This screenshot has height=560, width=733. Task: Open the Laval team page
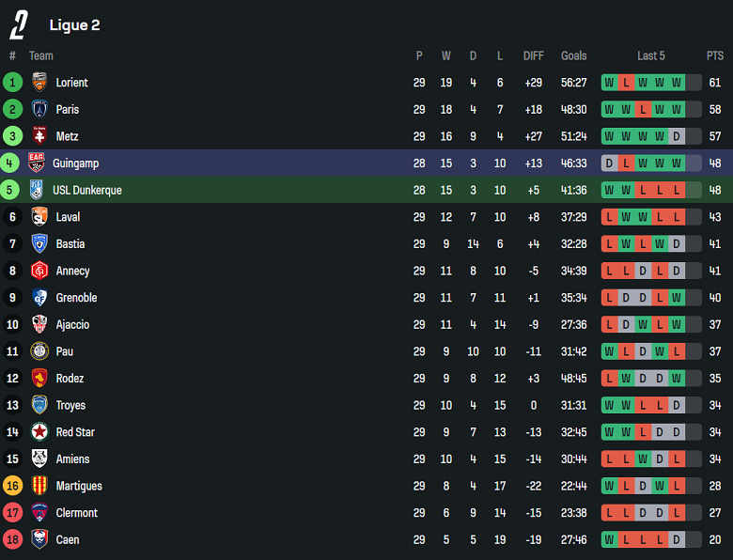click(68, 217)
